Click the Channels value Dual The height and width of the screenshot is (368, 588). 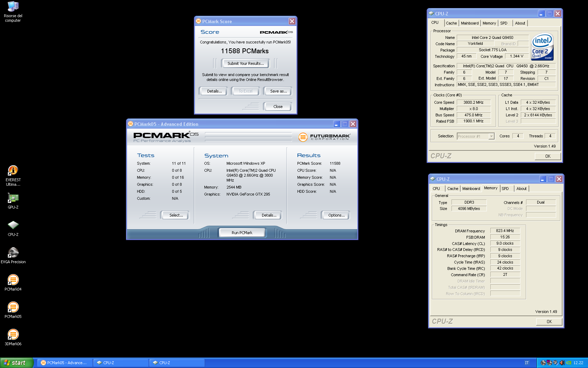click(541, 202)
